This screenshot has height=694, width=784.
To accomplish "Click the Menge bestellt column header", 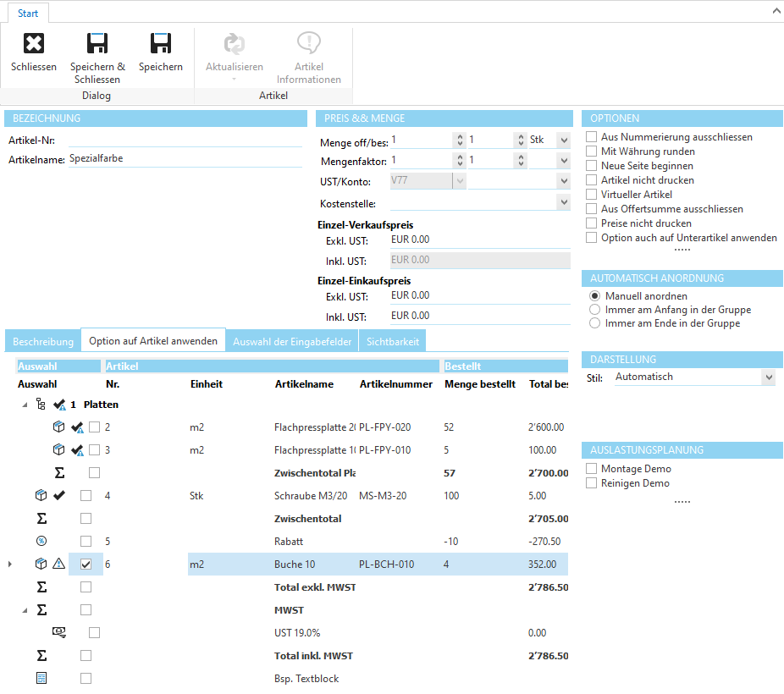I will pyautogui.click(x=479, y=384).
